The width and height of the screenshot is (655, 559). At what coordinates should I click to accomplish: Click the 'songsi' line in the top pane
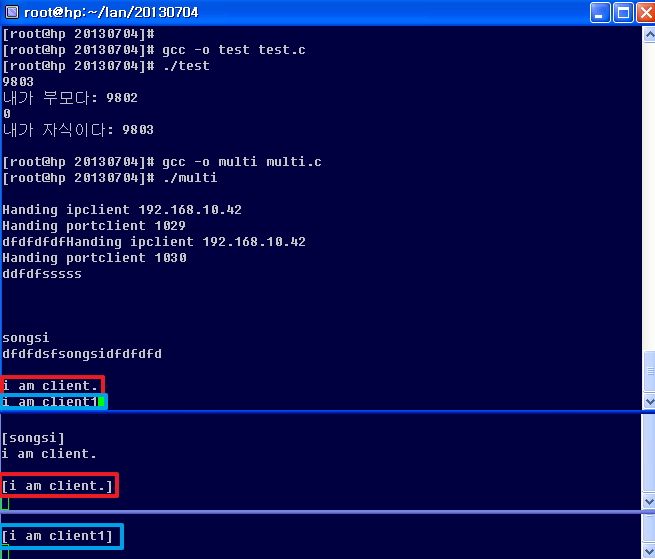click(x=26, y=338)
